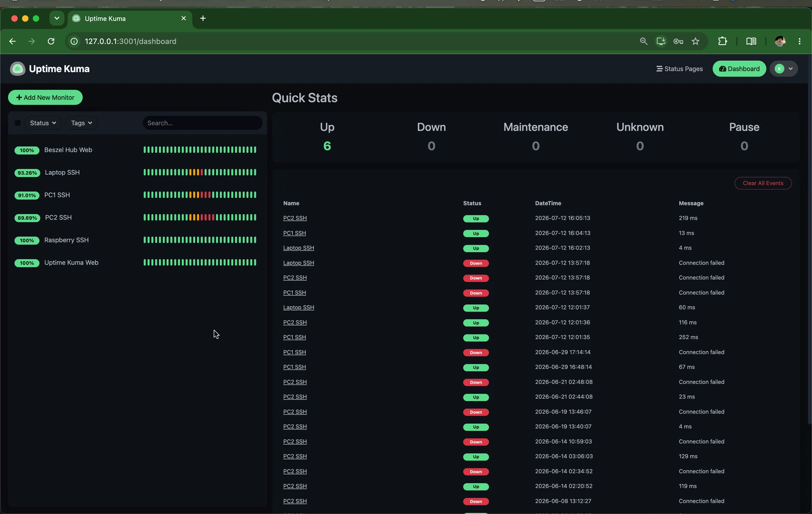
Task: Click Add New Monitor button
Action: (45, 97)
